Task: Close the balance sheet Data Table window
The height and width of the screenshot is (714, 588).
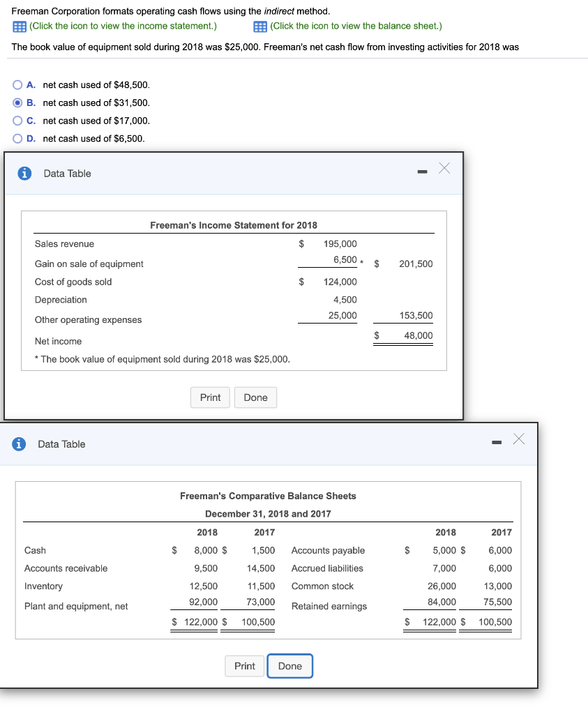Action: [x=518, y=439]
